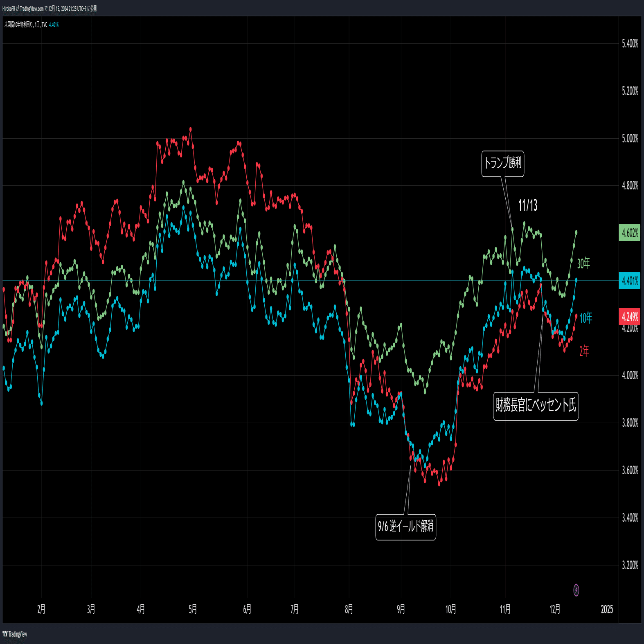The height and width of the screenshot is (644, 644).
Task: Click the 3.600% price axis label
Action: [630, 470]
